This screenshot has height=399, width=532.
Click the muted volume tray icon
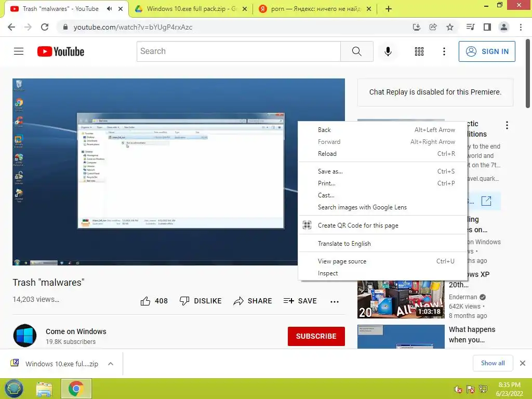458,389
